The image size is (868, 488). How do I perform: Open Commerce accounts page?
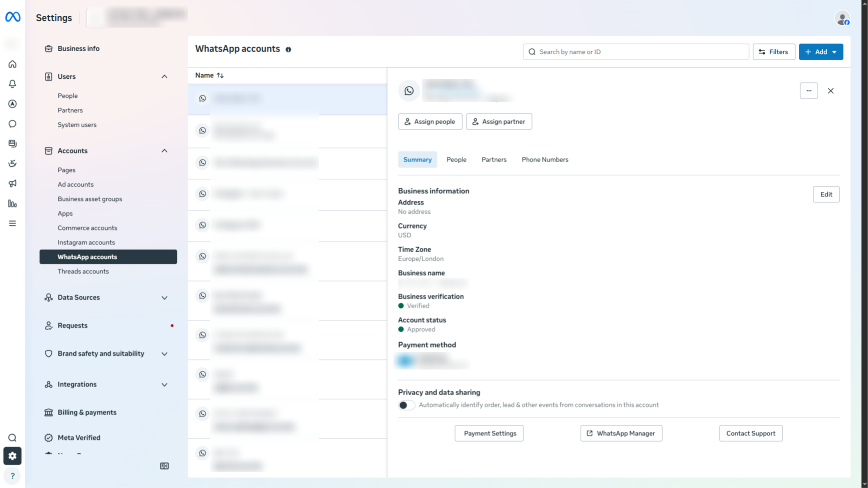coord(87,228)
